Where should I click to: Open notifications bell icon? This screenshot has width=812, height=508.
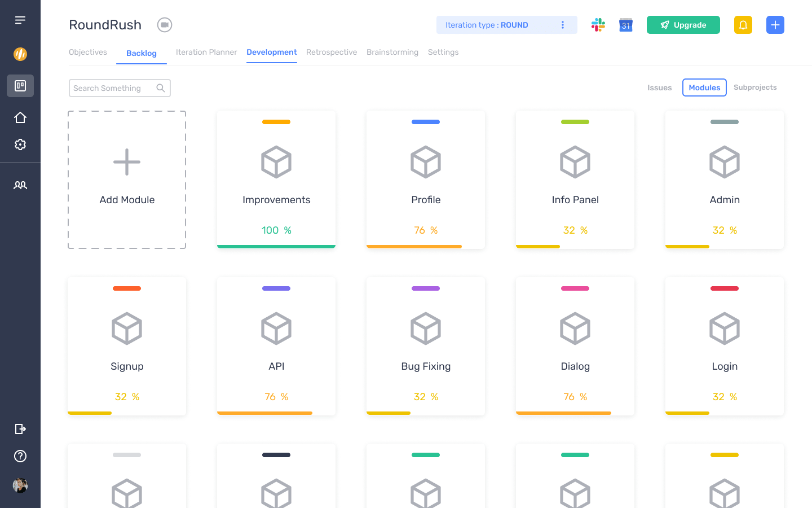(x=743, y=25)
